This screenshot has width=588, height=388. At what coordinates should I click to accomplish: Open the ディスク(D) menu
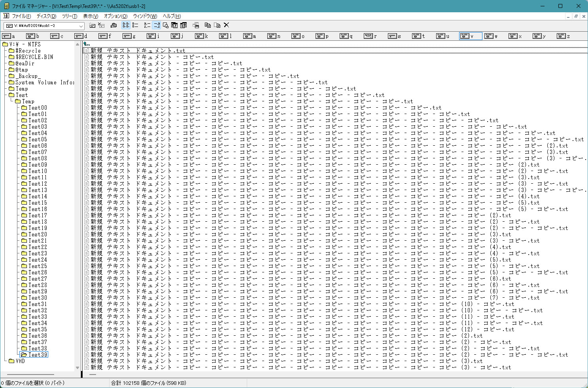pyautogui.click(x=46, y=16)
